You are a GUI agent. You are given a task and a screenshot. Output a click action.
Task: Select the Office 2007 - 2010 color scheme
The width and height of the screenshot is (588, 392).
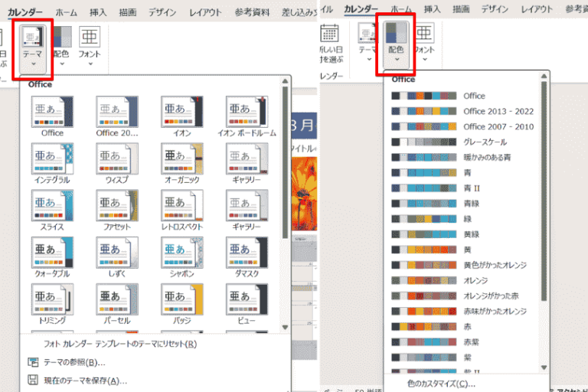[462, 127]
